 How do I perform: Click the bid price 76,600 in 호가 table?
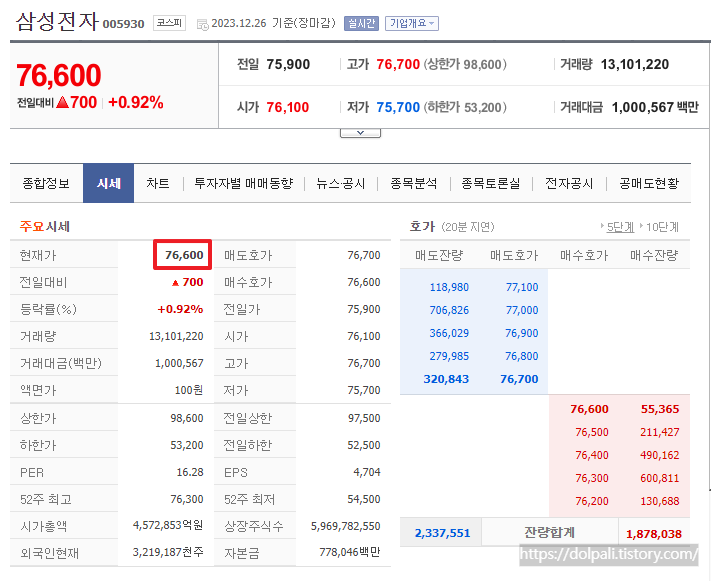pyautogui.click(x=589, y=409)
